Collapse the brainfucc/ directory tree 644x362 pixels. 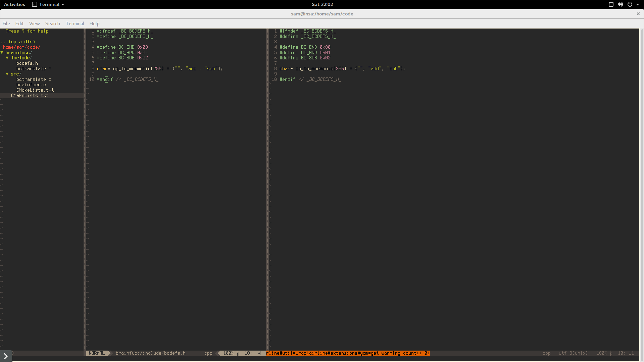[x=2, y=53]
